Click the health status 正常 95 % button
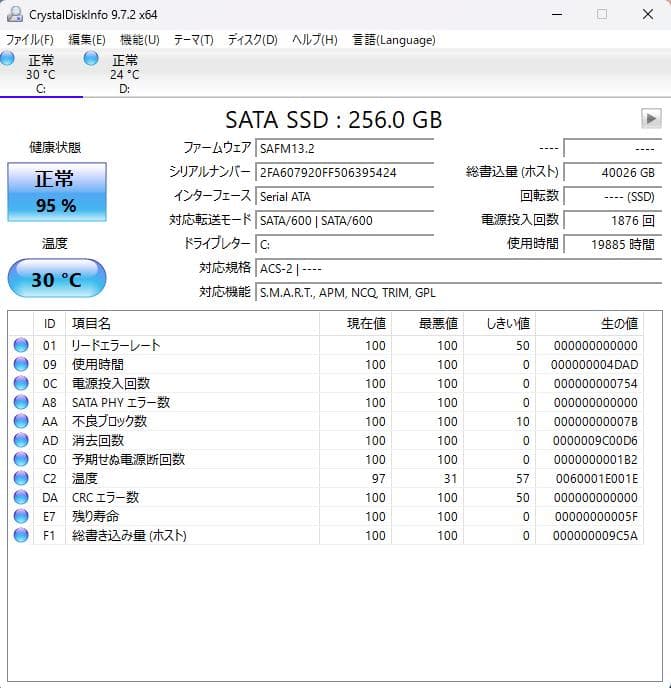Viewport: 671px width, 688px height. [57, 192]
